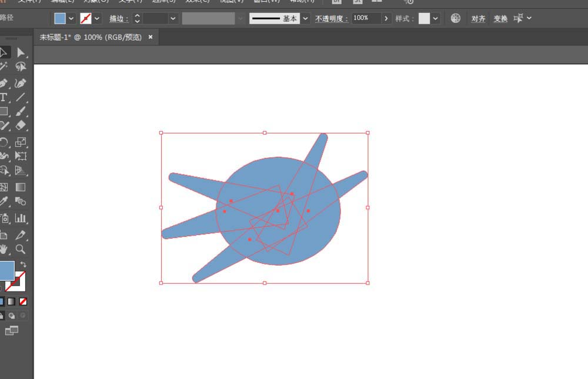Open the 对齐 align panel
Screen dimensions: 588x379
coord(479,18)
